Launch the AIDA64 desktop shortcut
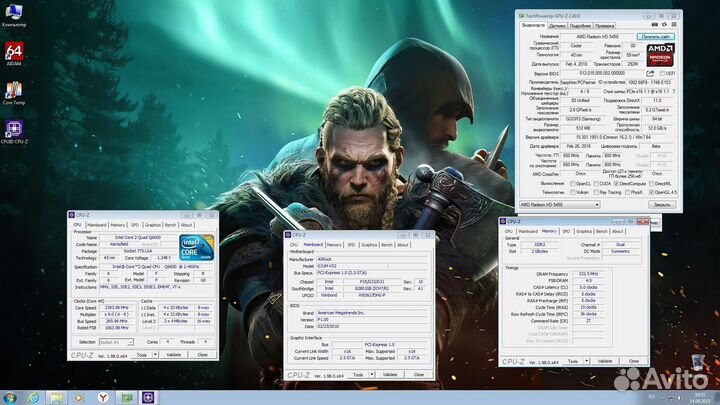 tap(14, 54)
